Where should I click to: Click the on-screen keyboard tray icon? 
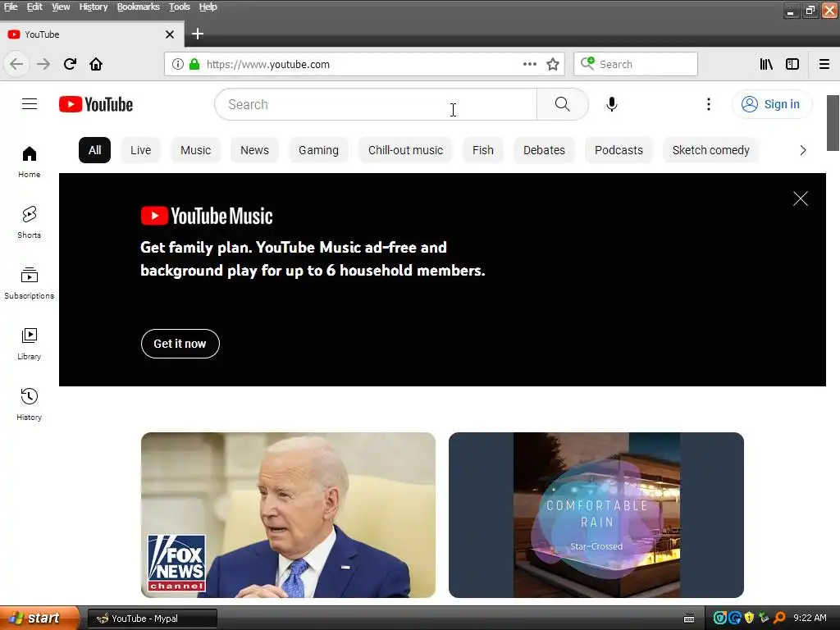(x=689, y=619)
